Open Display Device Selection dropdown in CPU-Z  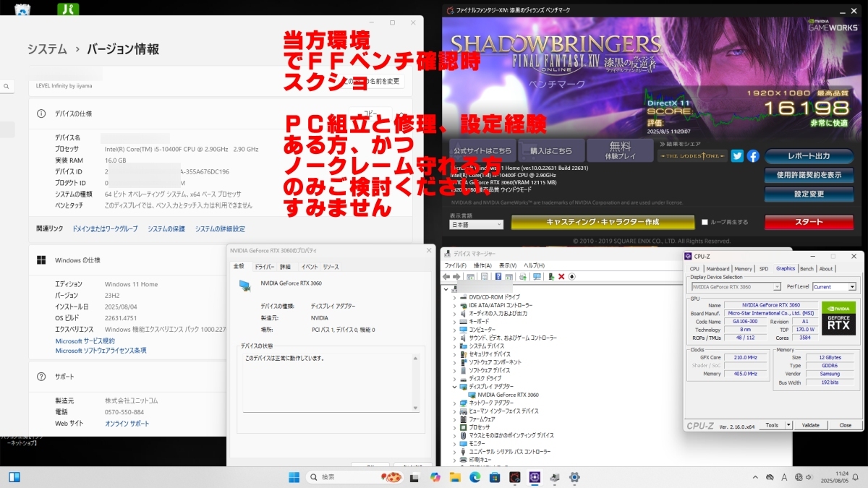pos(736,287)
